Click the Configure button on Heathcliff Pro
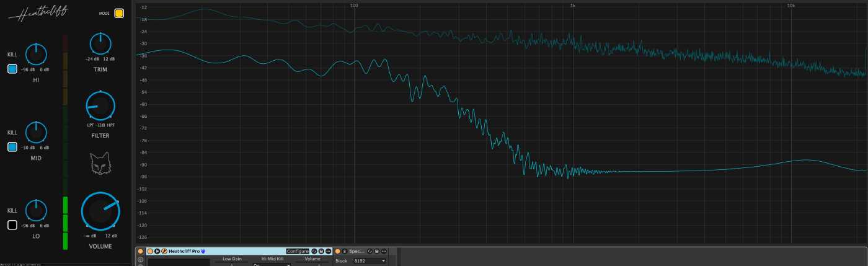 (298, 251)
